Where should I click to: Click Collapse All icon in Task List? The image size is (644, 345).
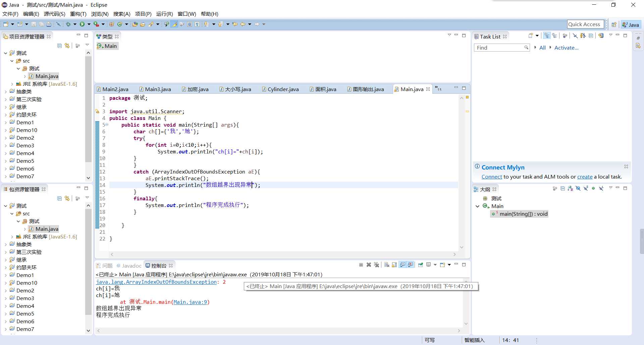(591, 36)
